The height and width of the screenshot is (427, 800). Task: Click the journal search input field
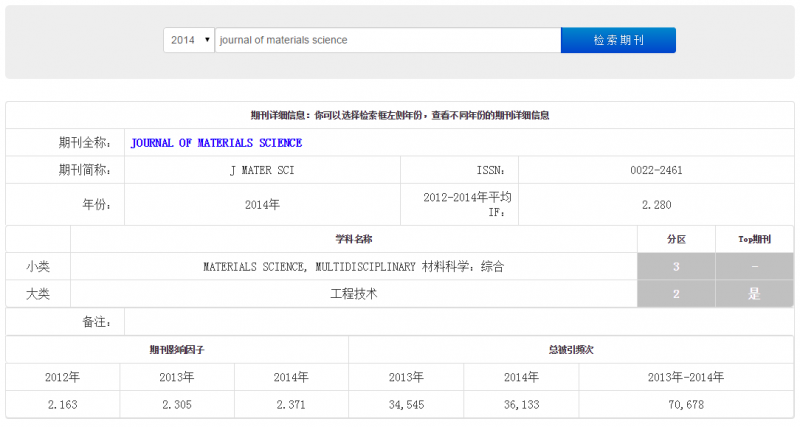388,40
